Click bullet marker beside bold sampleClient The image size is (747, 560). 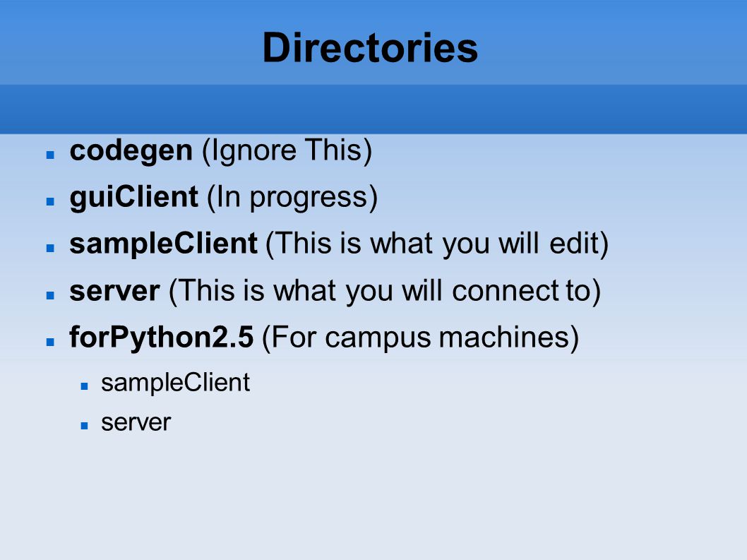51,248
